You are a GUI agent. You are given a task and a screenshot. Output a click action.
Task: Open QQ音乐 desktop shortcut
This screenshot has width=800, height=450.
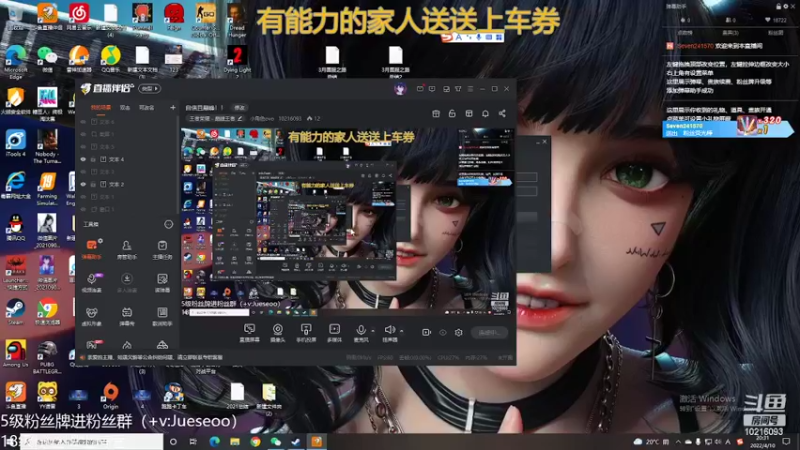110,59
